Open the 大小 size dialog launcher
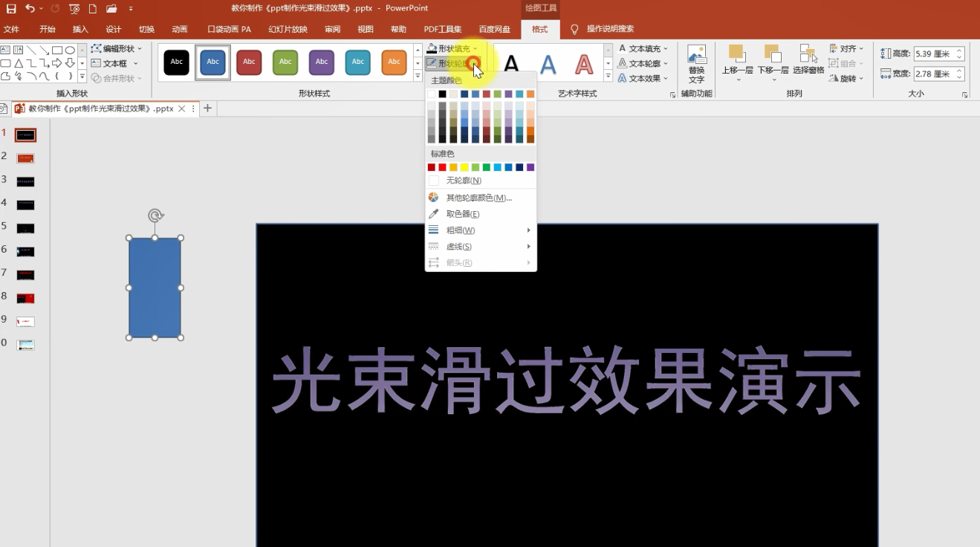Screen dimensions: 980x547 tap(965, 95)
